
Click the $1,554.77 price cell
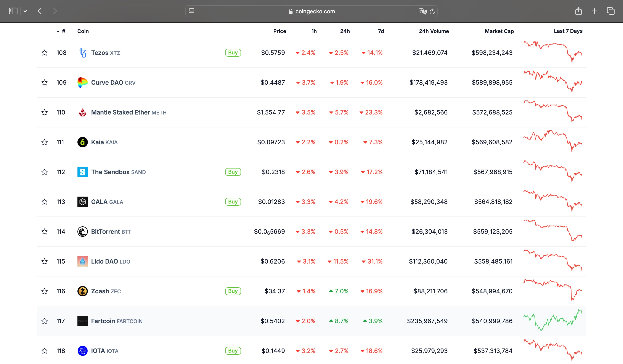click(271, 112)
